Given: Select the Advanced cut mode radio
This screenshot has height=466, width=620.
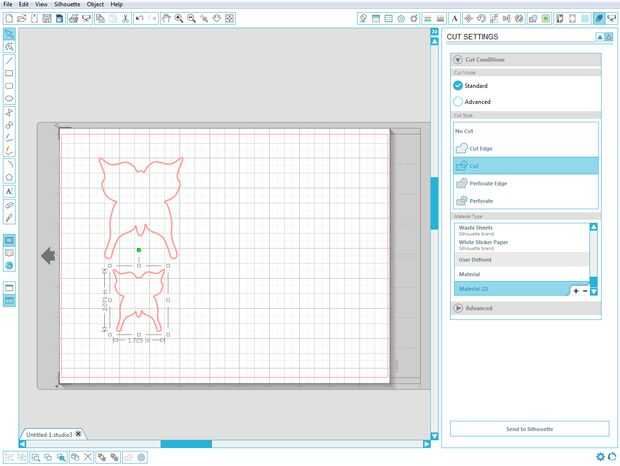Looking at the screenshot, I should tap(458, 102).
